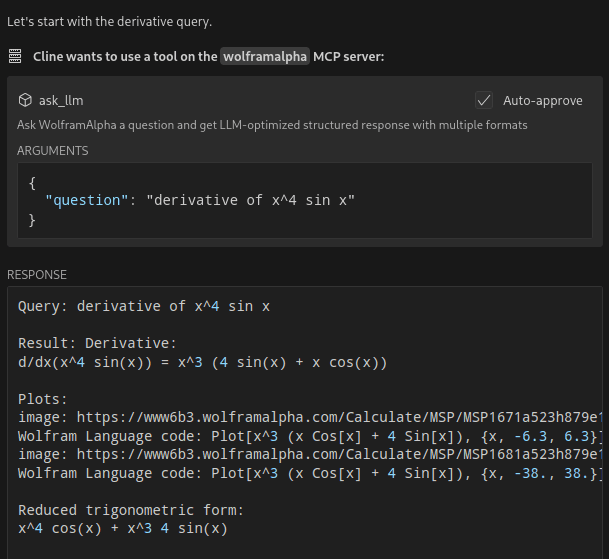Image resolution: width=609 pixels, height=559 pixels.
Task: Click the "derivative of x^4 sin x" argument value
Action: (251, 200)
